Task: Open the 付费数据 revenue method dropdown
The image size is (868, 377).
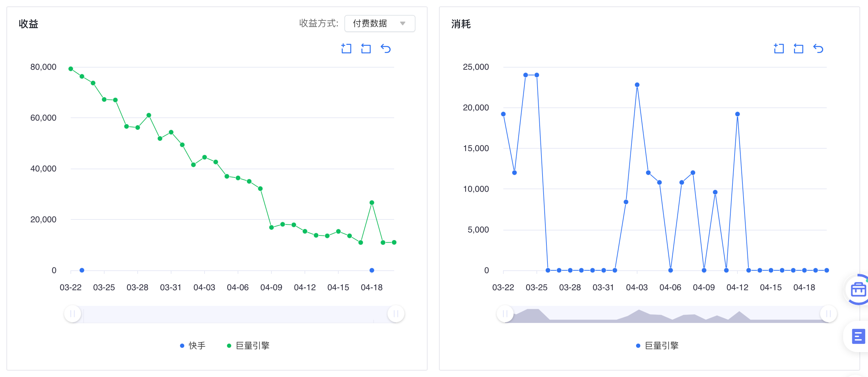Action: [x=380, y=23]
